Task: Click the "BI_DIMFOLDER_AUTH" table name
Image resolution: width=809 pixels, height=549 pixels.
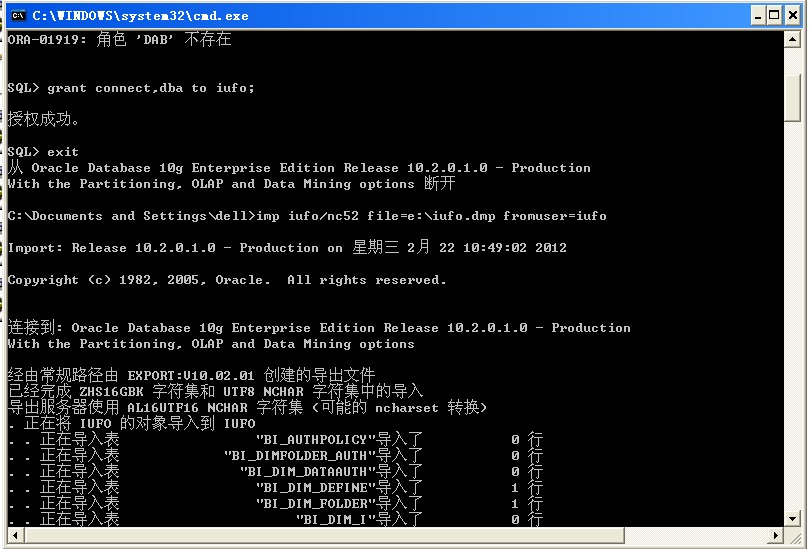Action: point(299,456)
